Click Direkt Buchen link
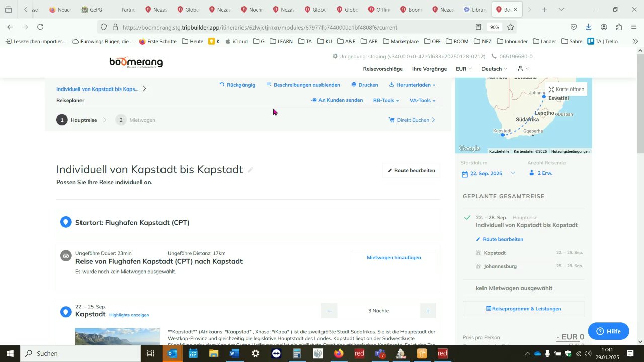 pos(412,120)
